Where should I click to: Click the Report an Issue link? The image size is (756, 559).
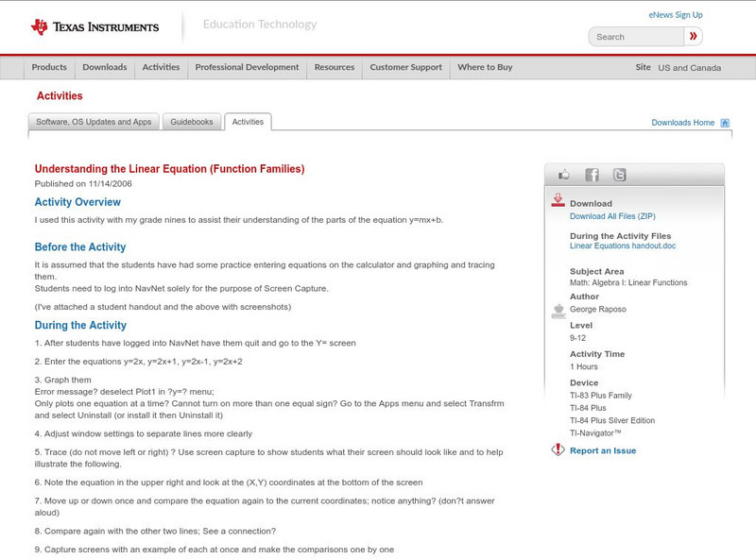pos(603,450)
